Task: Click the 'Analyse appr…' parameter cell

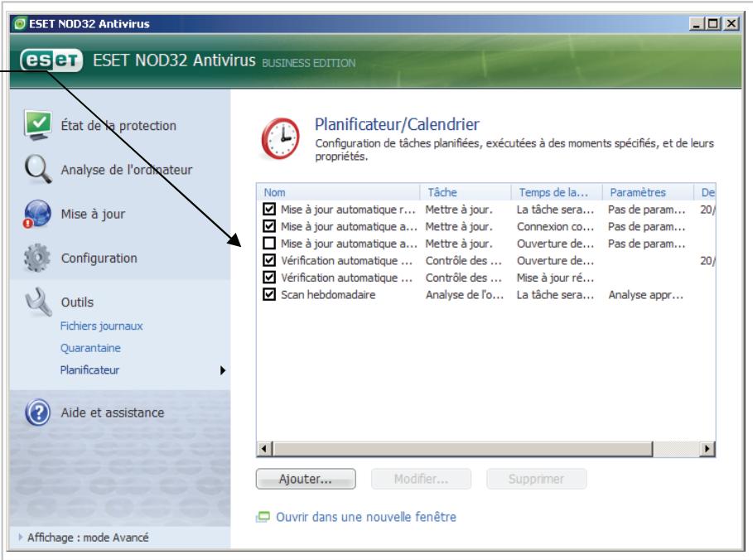Action: pyautogui.click(x=646, y=294)
